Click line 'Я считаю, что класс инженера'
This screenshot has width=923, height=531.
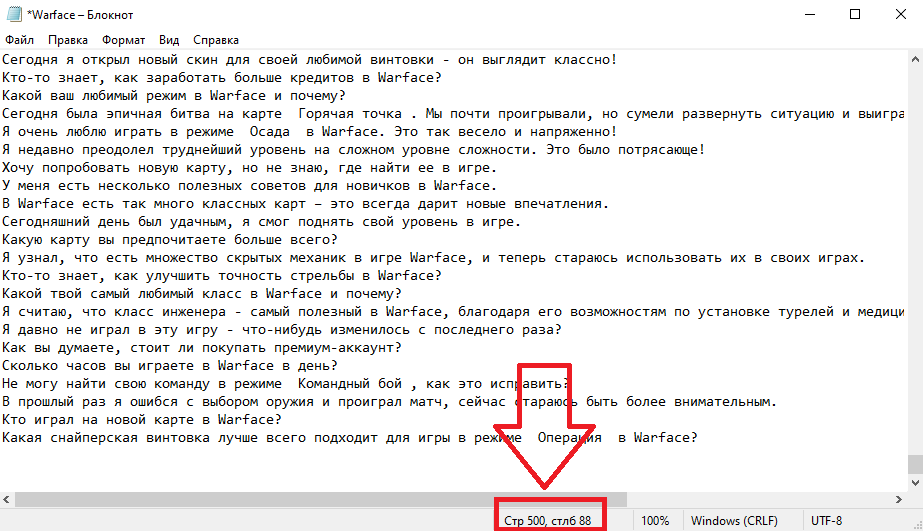point(453,312)
